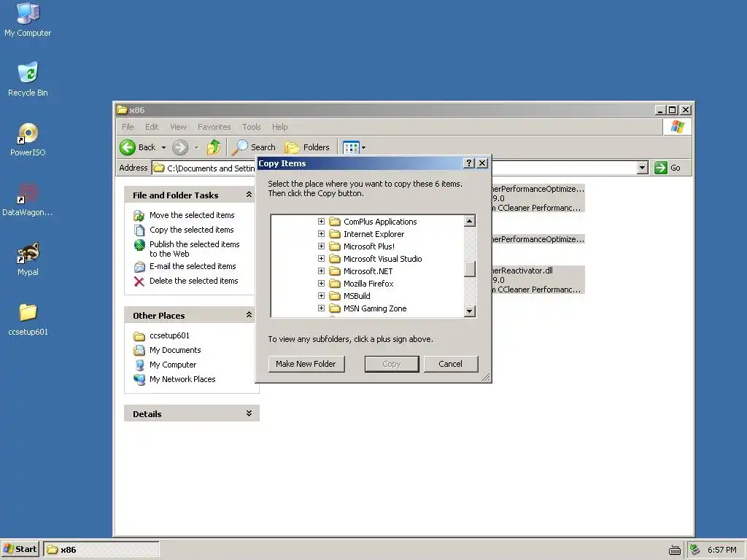This screenshot has width=747, height=560.
Task: Click the My Network Places icon
Action: tap(139, 379)
